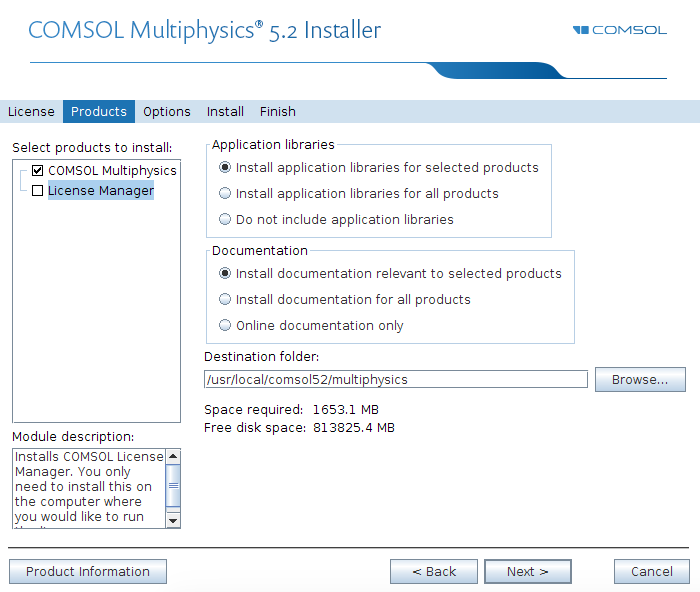Image resolution: width=700 pixels, height=592 pixels.
Task: Click the module description scrollbar thumb
Action: coord(173,486)
